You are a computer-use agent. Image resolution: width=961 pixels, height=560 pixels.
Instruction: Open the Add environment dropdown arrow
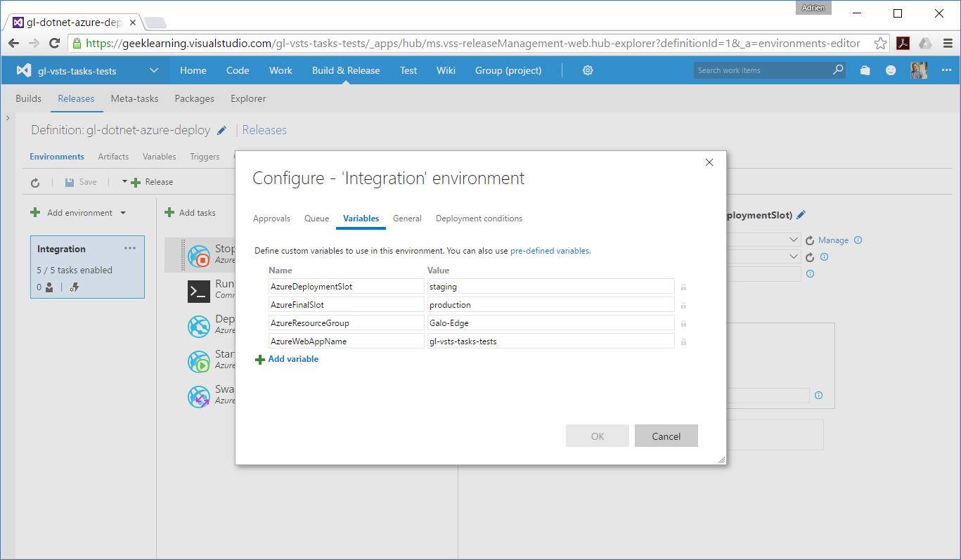pyautogui.click(x=123, y=213)
